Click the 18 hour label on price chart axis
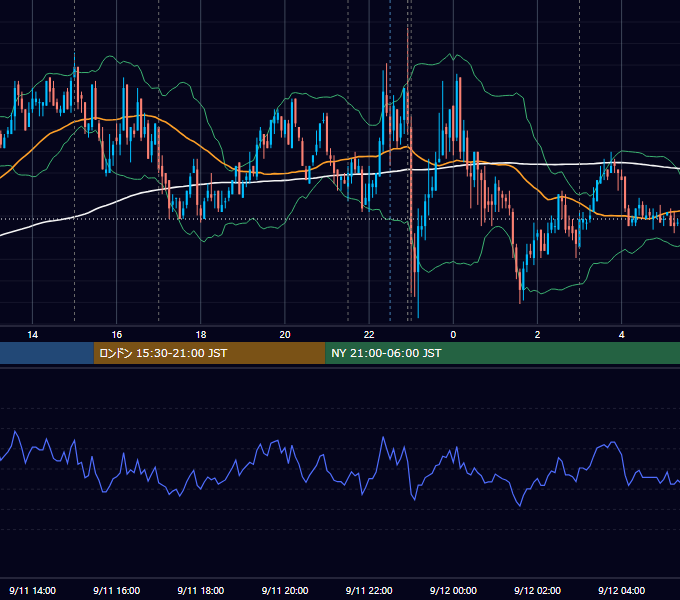The width and height of the screenshot is (680, 600). pos(201,335)
